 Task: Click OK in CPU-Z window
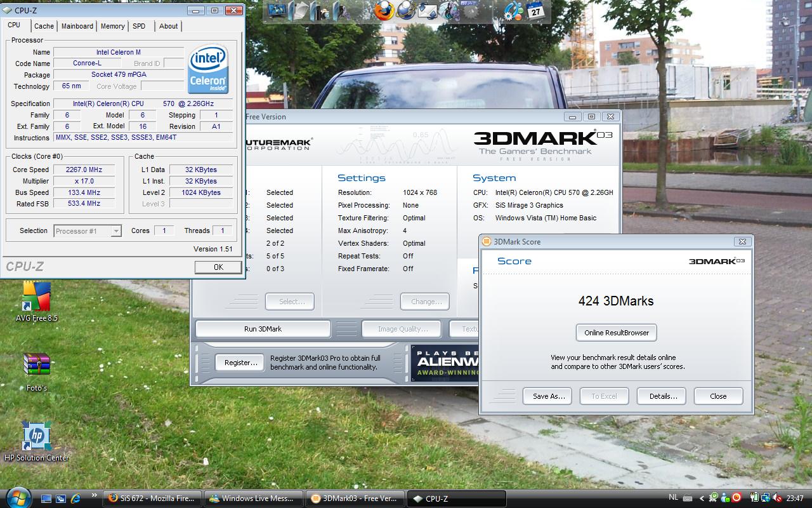click(218, 267)
